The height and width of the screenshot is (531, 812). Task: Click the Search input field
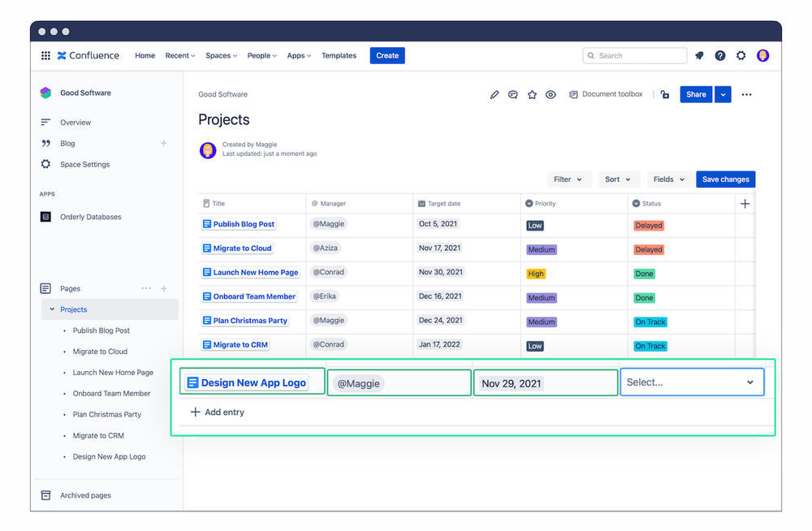[635, 55]
